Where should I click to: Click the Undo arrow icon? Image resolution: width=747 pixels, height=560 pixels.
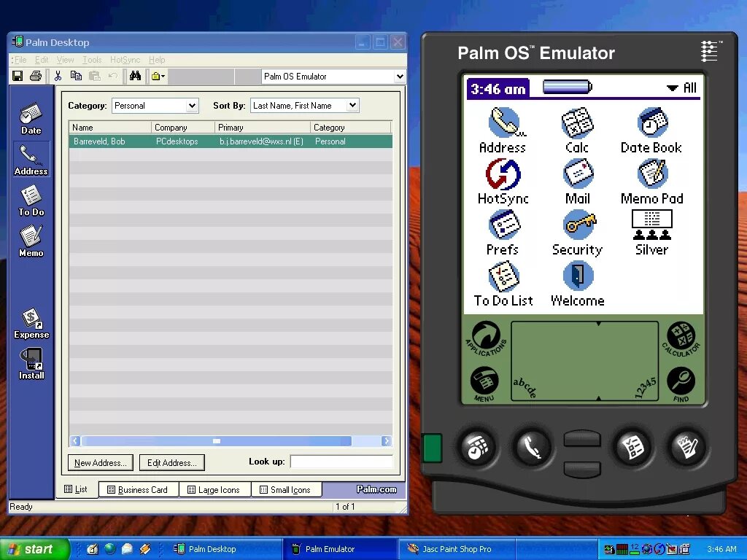pos(112,76)
